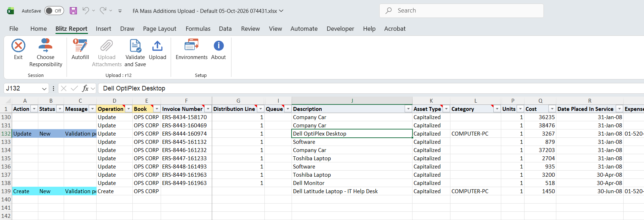This screenshot has height=220, width=644.
Task: Click the search magnifier icon
Action: coord(389,11)
